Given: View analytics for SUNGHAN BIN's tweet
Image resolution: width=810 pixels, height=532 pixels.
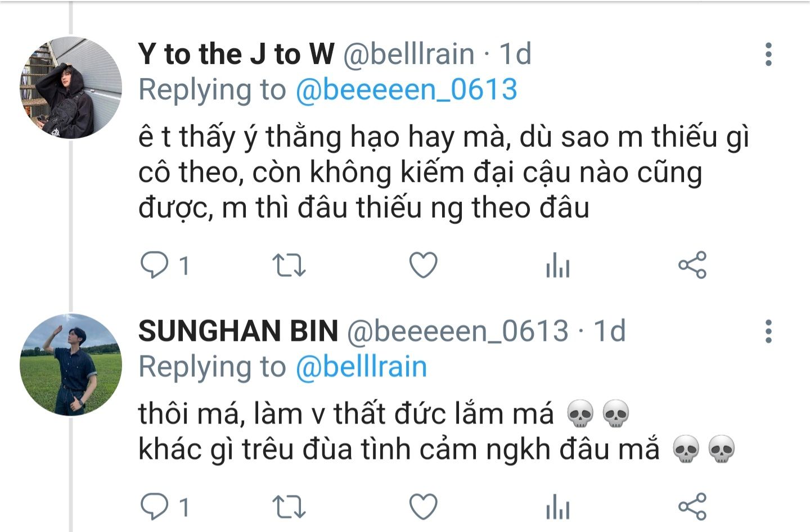Looking at the screenshot, I should 557,507.
